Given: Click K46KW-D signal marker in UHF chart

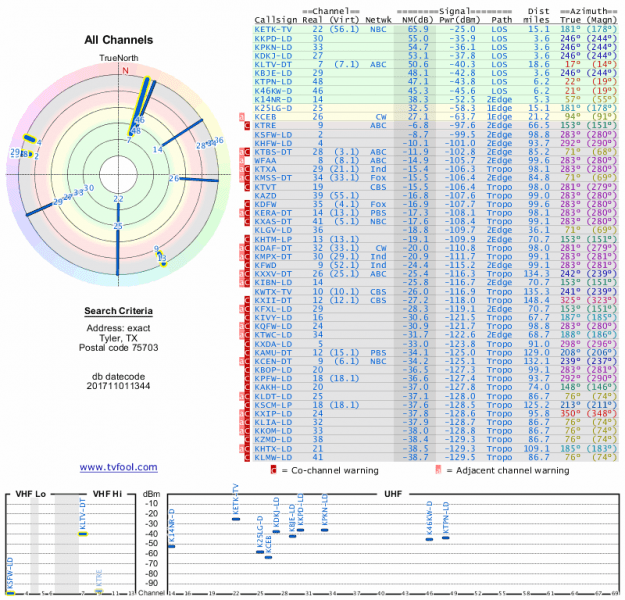Looking at the screenshot, I should 429,539.
